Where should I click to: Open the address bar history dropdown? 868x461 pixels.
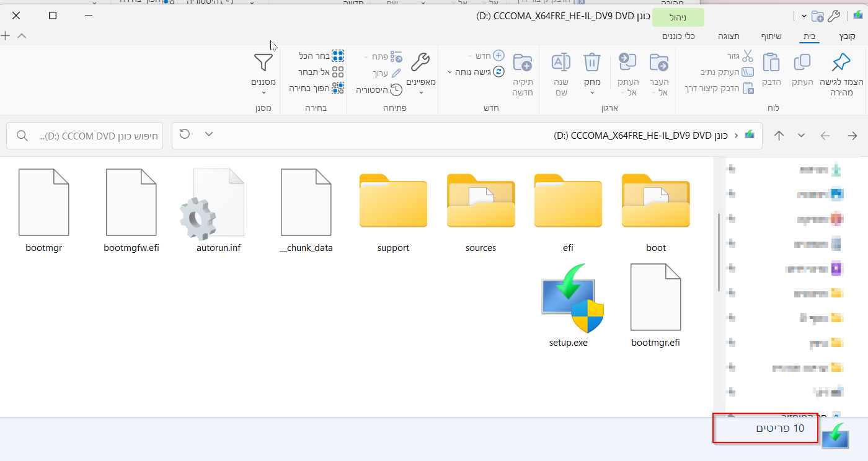coord(209,134)
